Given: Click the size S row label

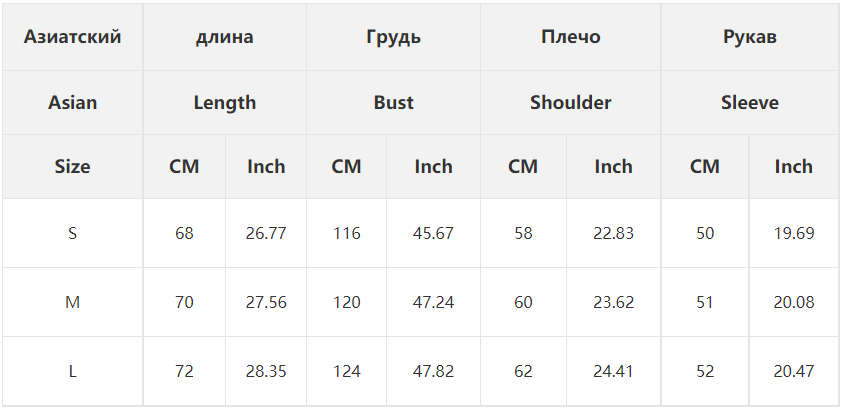Looking at the screenshot, I should tap(72, 233).
